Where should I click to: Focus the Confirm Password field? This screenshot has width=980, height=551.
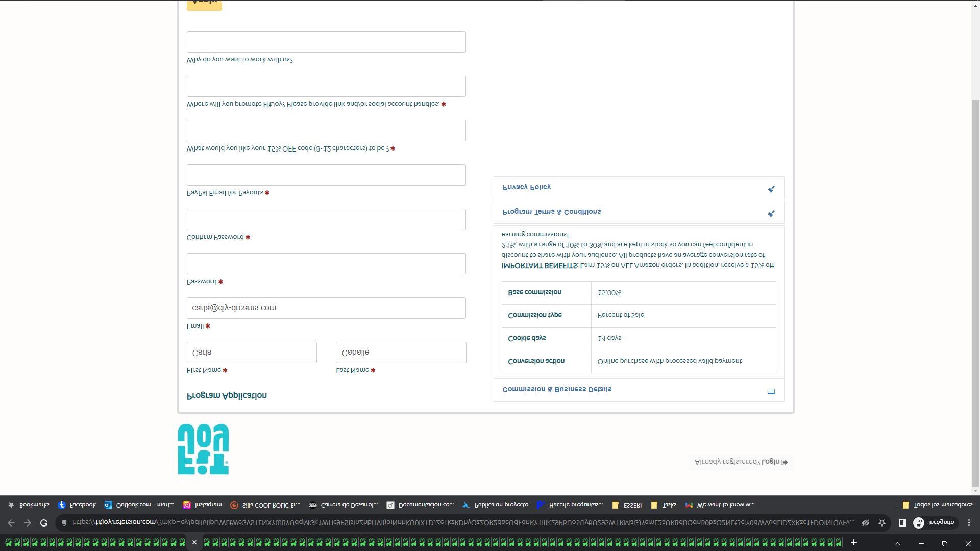pyautogui.click(x=326, y=219)
